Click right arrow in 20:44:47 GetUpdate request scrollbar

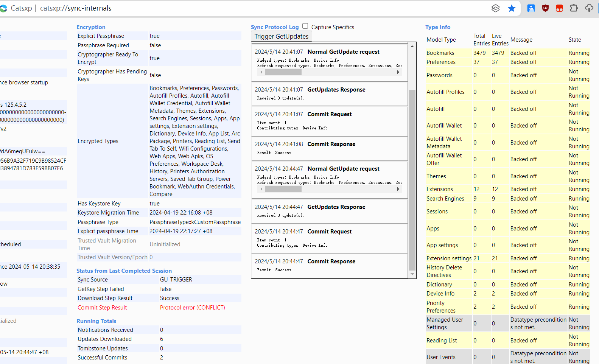coord(398,189)
